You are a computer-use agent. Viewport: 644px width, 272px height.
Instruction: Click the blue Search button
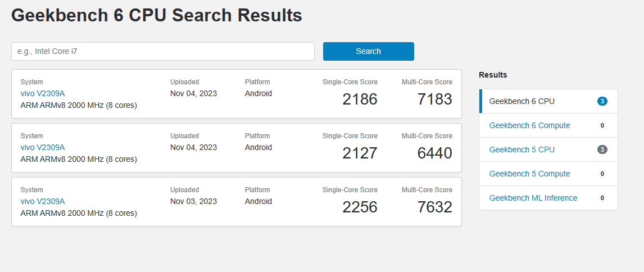(369, 51)
